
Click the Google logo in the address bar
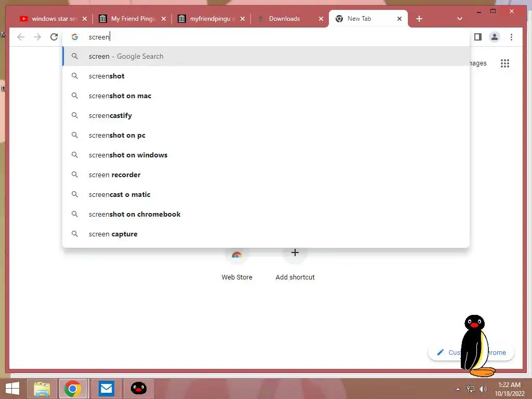(75, 37)
